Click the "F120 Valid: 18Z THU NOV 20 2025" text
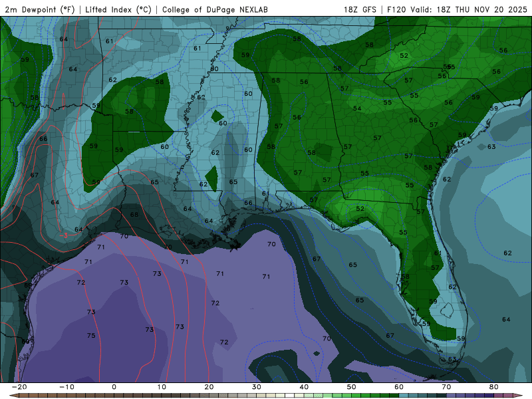The image size is (532, 399). click(x=457, y=9)
